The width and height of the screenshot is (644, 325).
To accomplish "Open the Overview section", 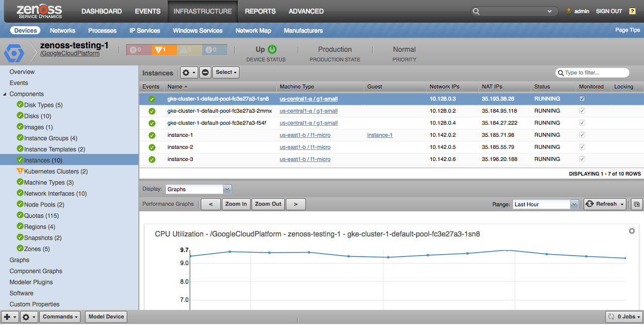I will point(22,72).
